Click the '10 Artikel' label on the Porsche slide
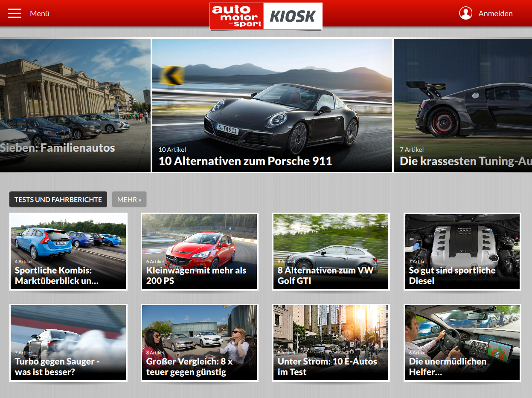 click(x=172, y=150)
